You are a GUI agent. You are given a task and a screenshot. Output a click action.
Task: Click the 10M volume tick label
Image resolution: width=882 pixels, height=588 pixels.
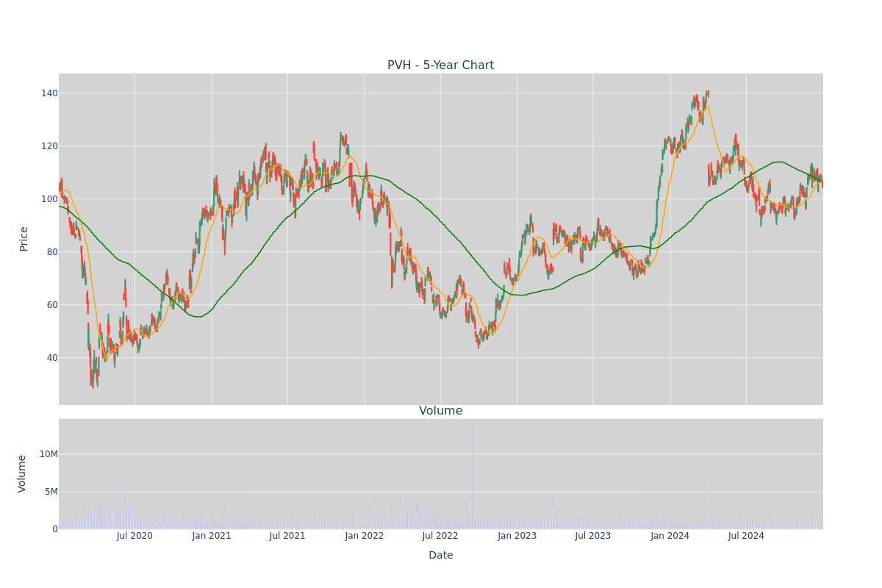point(49,454)
